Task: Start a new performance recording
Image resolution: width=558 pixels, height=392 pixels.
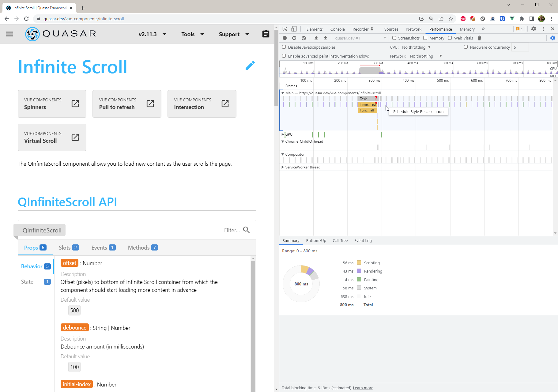Action: tap(285, 38)
